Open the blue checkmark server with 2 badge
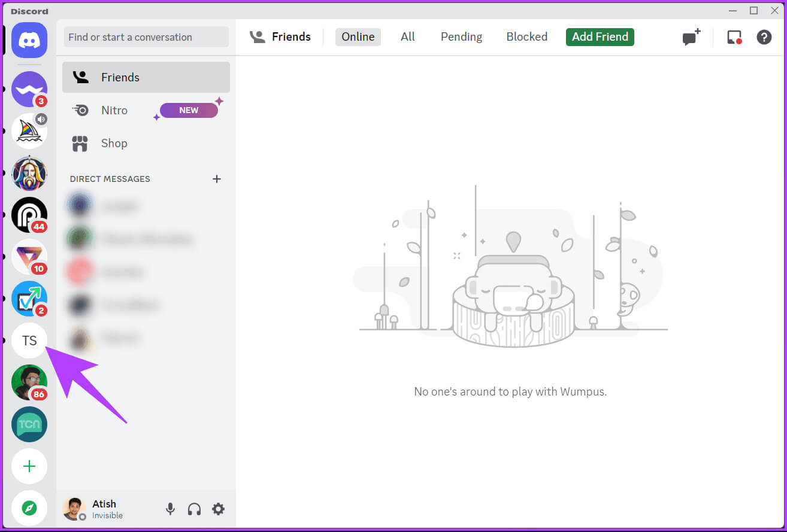The width and height of the screenshot is (787, 532). [29, 299]
